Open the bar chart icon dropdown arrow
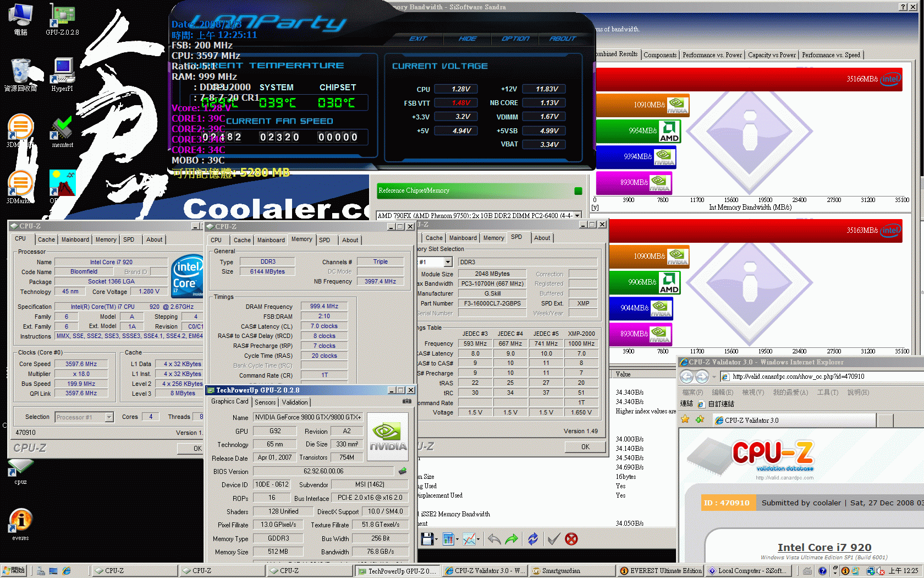The image size is (924, 578). coord(457,539)
